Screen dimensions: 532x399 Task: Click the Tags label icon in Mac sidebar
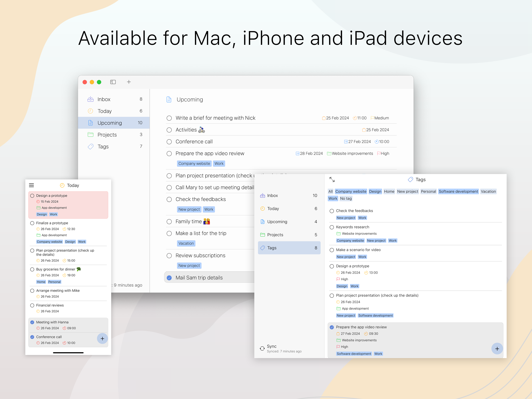[x=90, y=146]
